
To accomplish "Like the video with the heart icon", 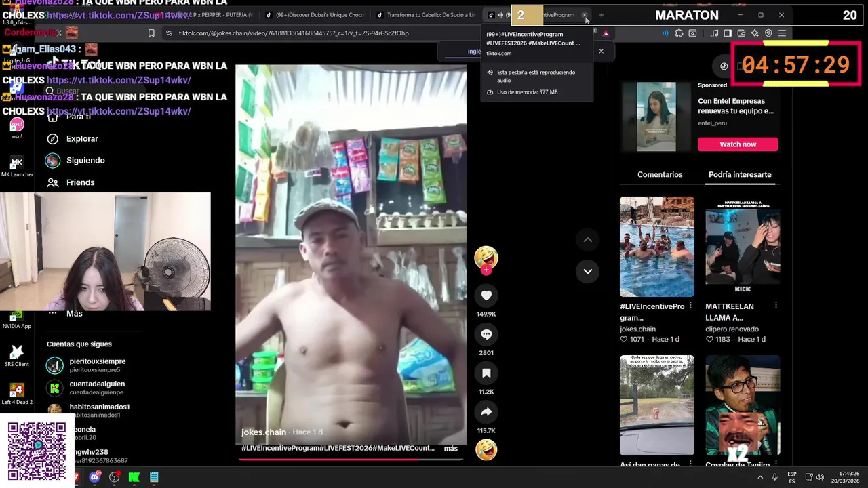I will point(486,296).
